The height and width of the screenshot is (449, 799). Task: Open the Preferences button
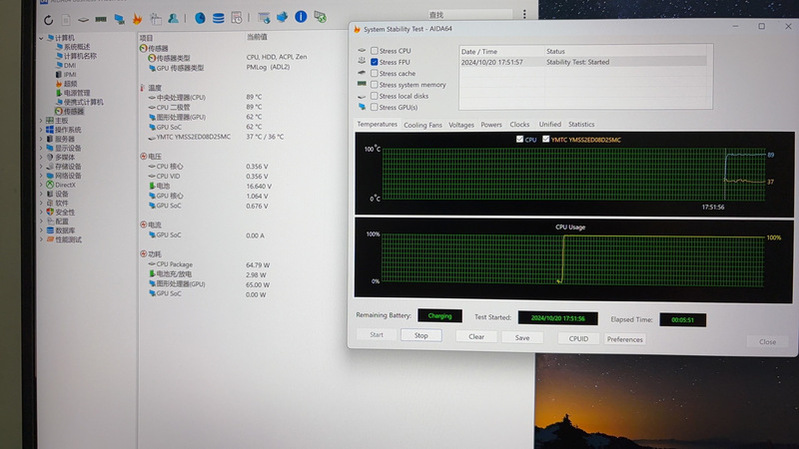click(x=625, y=339)
